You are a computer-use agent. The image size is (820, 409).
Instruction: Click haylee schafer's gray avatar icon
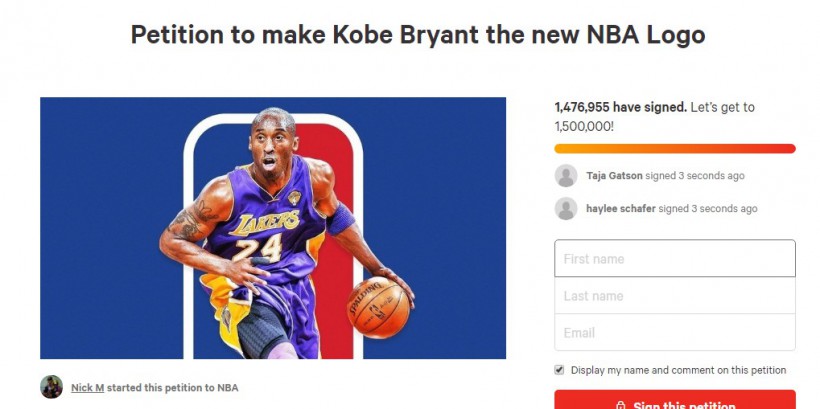(x=566, y=209)
